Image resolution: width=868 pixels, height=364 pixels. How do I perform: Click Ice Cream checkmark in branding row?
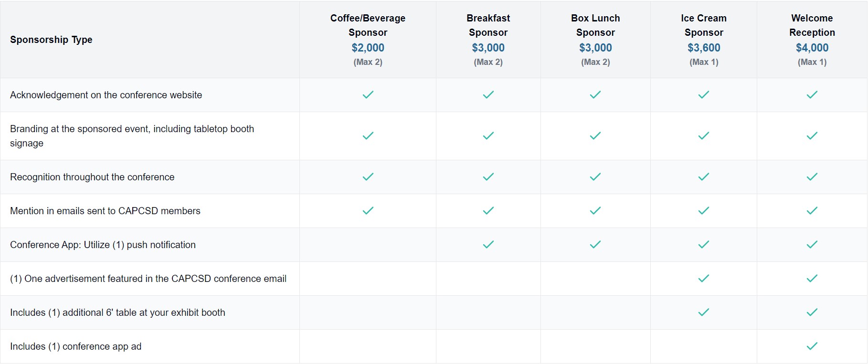pos(704,136)
